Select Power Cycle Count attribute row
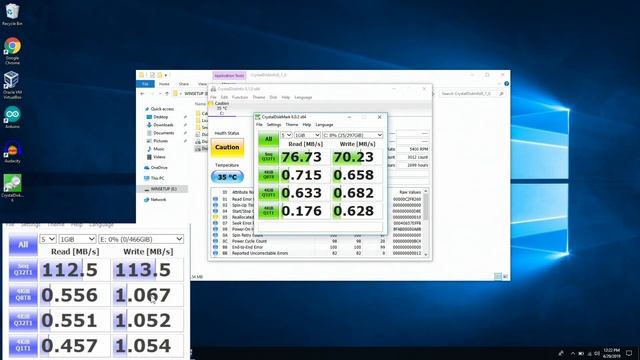Image resolution: width=640 pixels, height=360 pixels. pos(318,241)
